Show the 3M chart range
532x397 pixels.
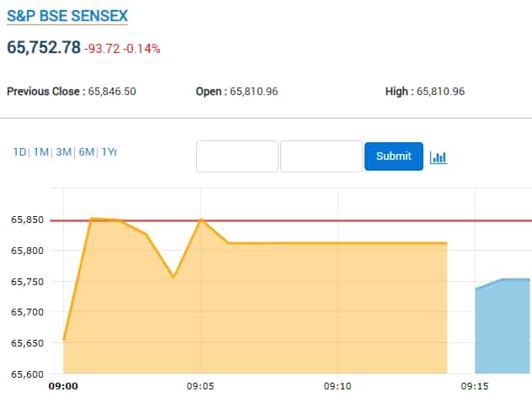(63, 152)
